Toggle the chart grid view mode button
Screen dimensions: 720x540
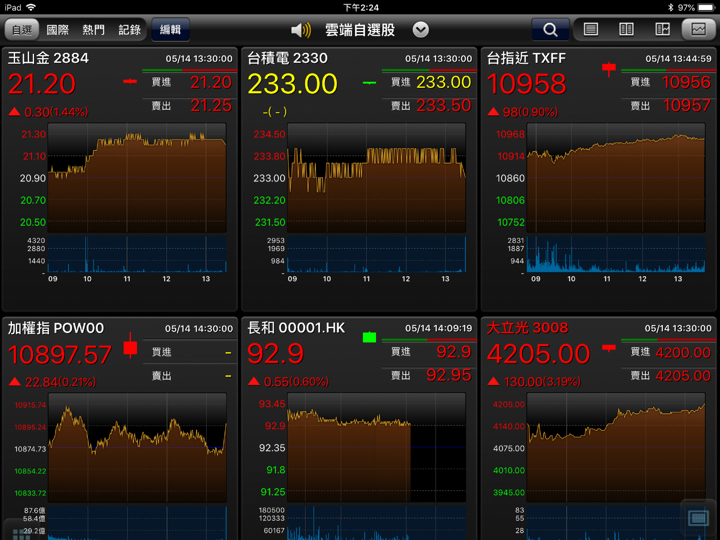[696, 30]
